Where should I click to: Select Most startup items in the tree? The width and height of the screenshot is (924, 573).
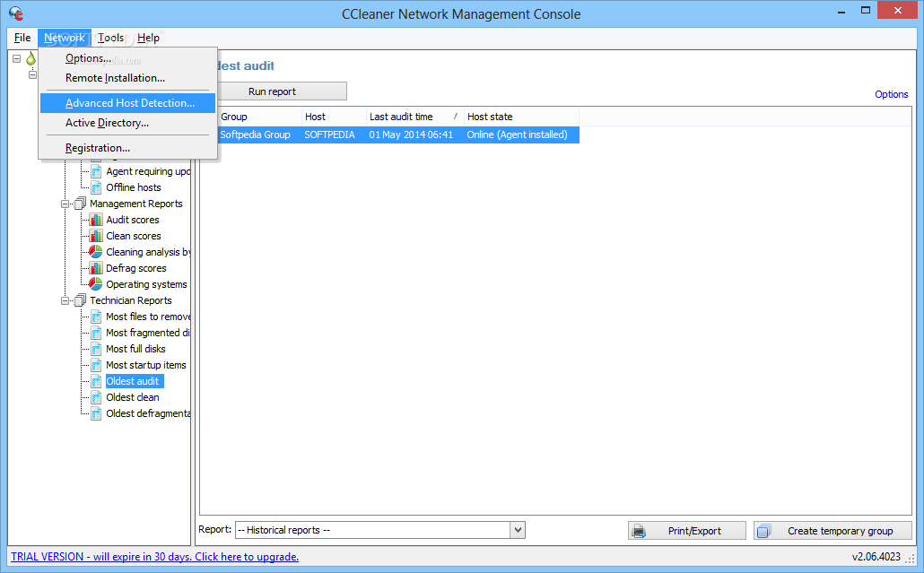pos(145,365)
